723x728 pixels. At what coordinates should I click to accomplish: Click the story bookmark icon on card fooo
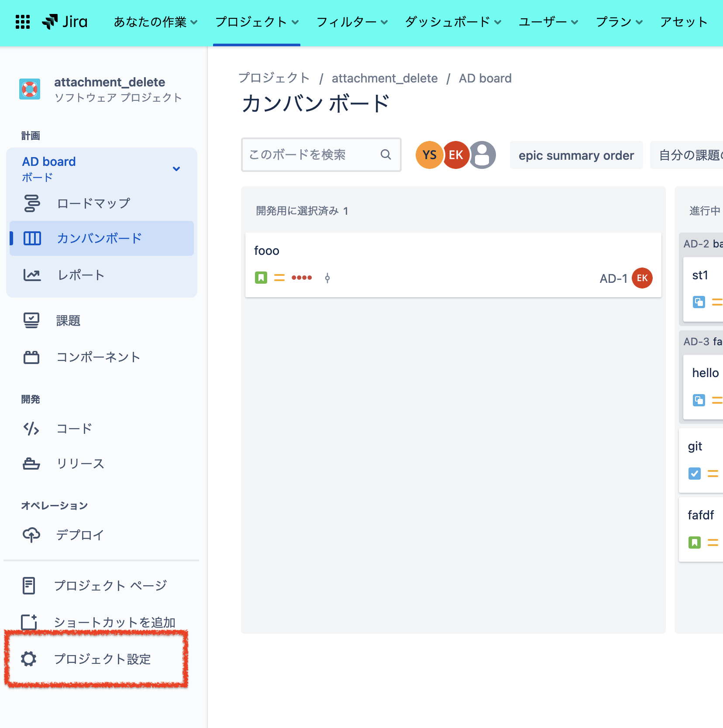pos(261,278)
